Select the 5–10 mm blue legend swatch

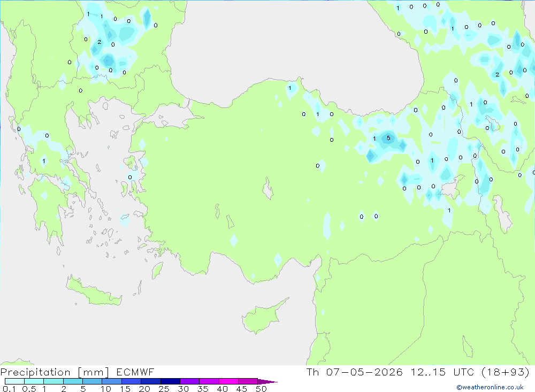[x=93, y=381]
